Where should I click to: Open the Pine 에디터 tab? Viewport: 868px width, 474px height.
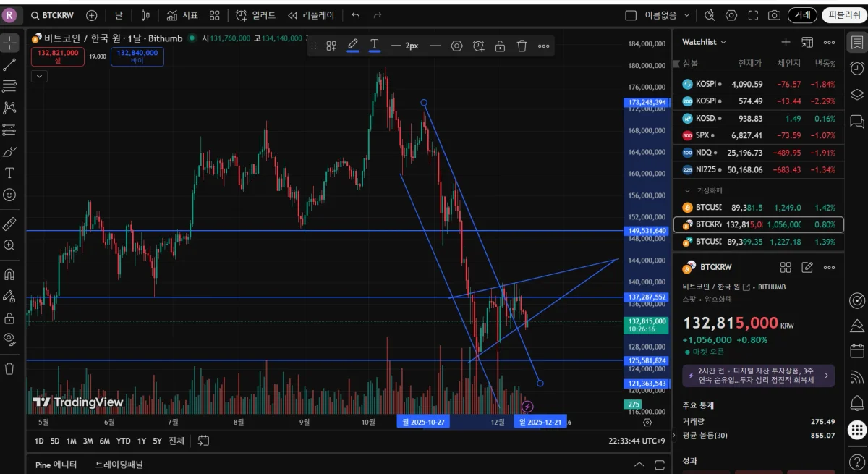56,465
